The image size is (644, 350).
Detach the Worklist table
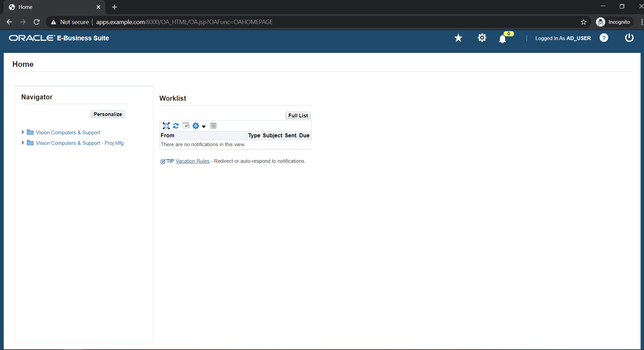pos(186,125)
